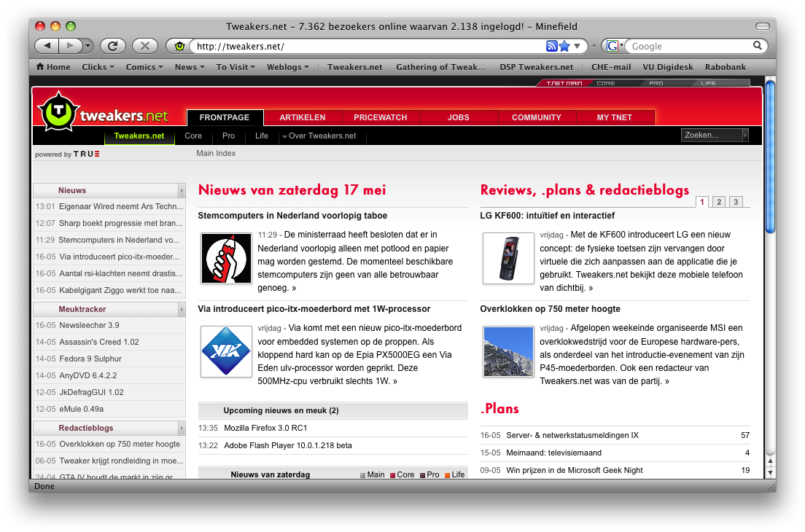
Task: Open the Comics bookmarks folder
Action: [x=144, y=67]
